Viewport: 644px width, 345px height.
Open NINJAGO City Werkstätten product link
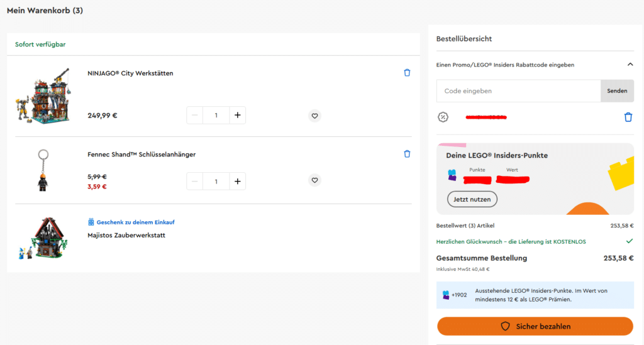pos(130,74)
